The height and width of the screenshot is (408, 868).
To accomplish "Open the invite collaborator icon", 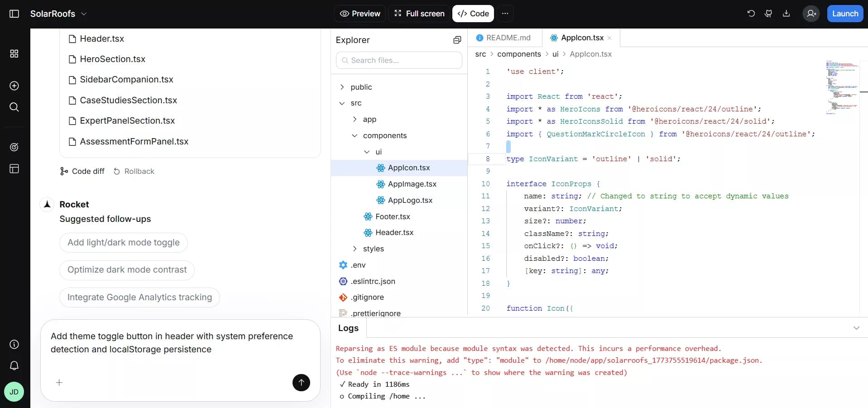I will [x=811, y=14].
